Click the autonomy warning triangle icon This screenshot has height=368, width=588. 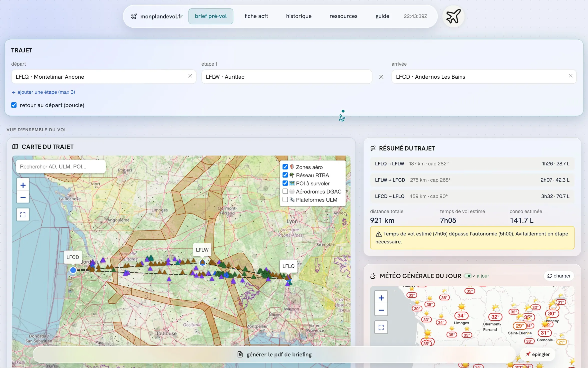coord(378,234)
